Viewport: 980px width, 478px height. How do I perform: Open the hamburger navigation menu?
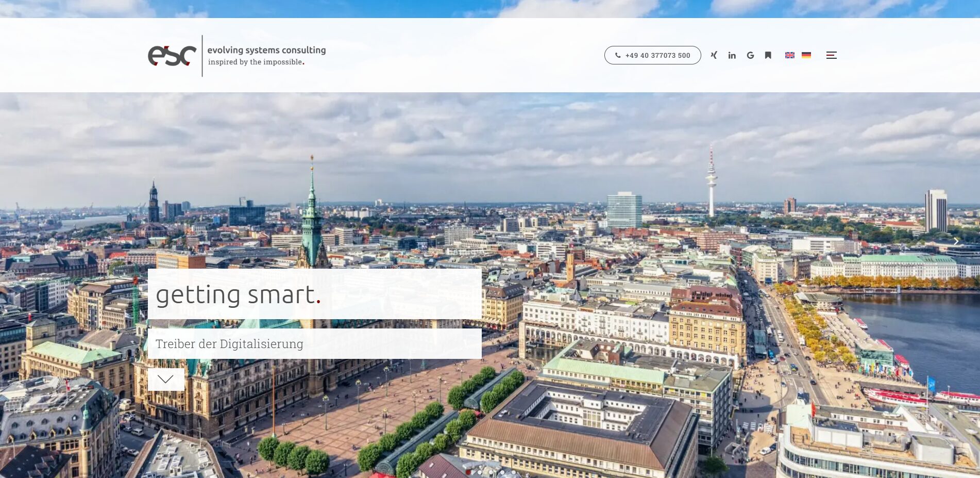coord(831,55)
